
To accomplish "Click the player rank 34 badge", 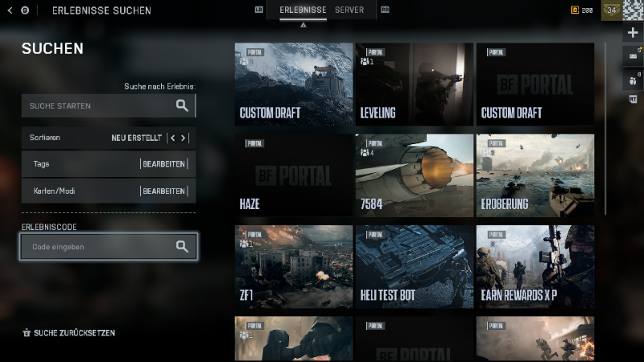I will tap(611, 10).
